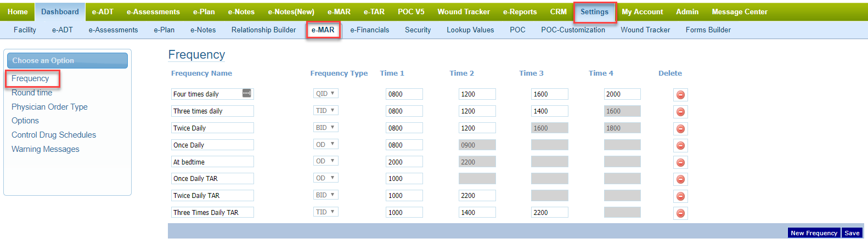Open OD dropdown for At bedtime
Screen dimensions: 868x244
pyautogui.click(x=325, y=161)
